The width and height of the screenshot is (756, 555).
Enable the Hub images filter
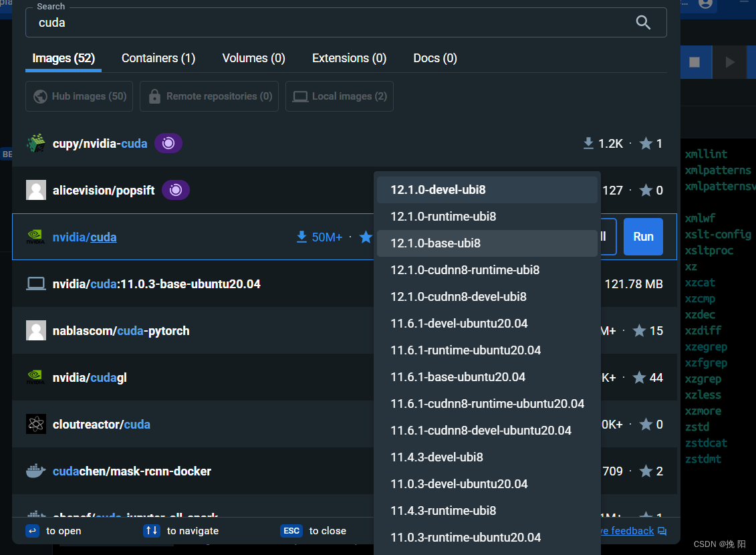(x=79, y=96)
